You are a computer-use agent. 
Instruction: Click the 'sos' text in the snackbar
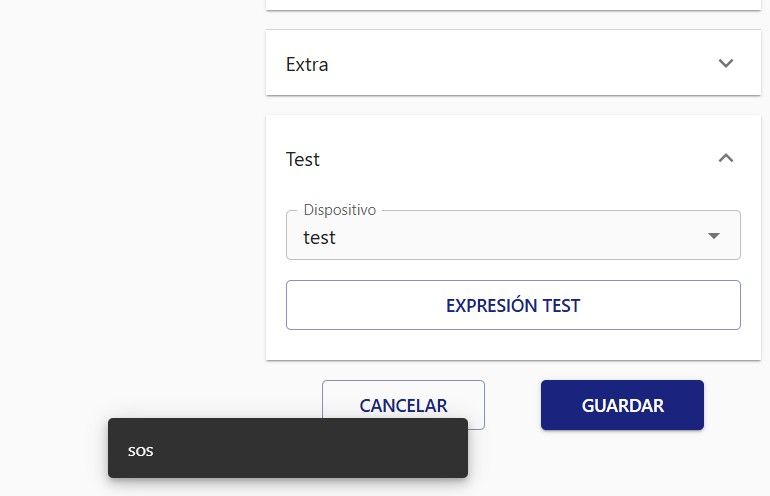141,451
